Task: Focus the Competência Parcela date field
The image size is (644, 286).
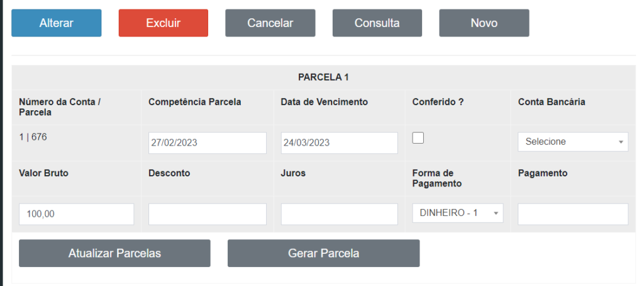Action: 207,142
